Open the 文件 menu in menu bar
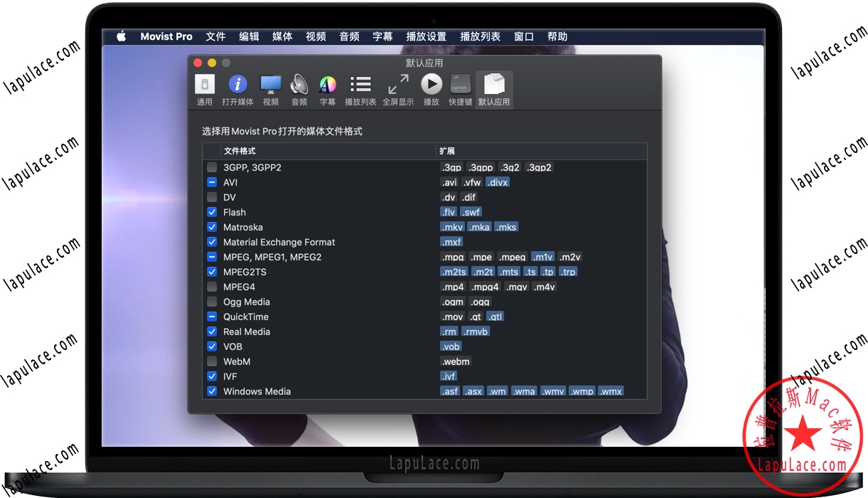This screenshot has width=868, height=498. [215, 37]
